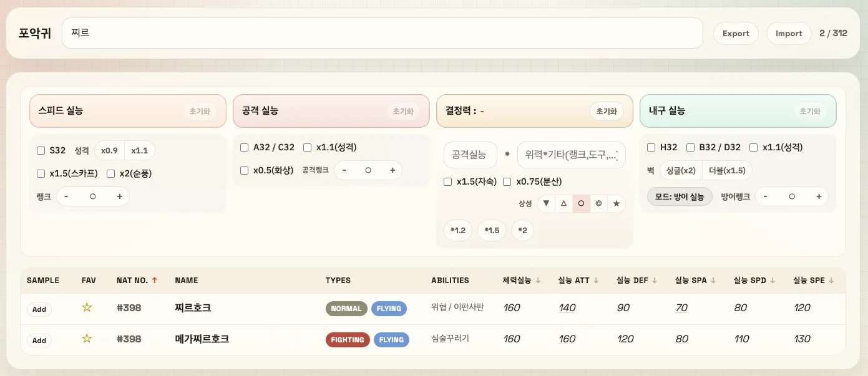Reset 결정력 with 초기화
The height and width of the screenshot is (376, 868).
coord(607,111)
